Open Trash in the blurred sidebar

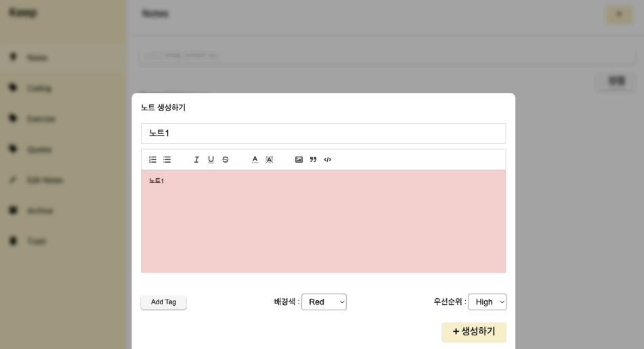coord(64,241)
